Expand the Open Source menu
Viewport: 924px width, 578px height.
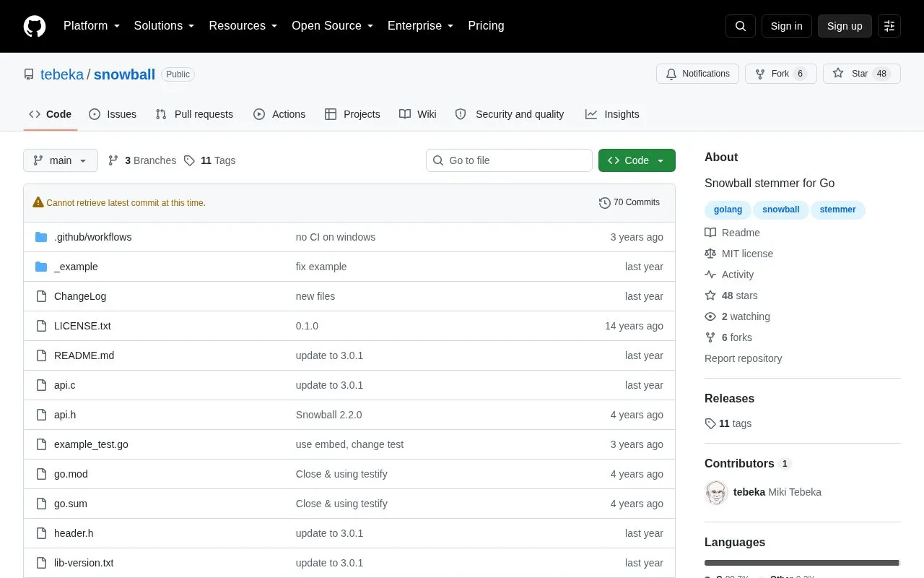332,26
